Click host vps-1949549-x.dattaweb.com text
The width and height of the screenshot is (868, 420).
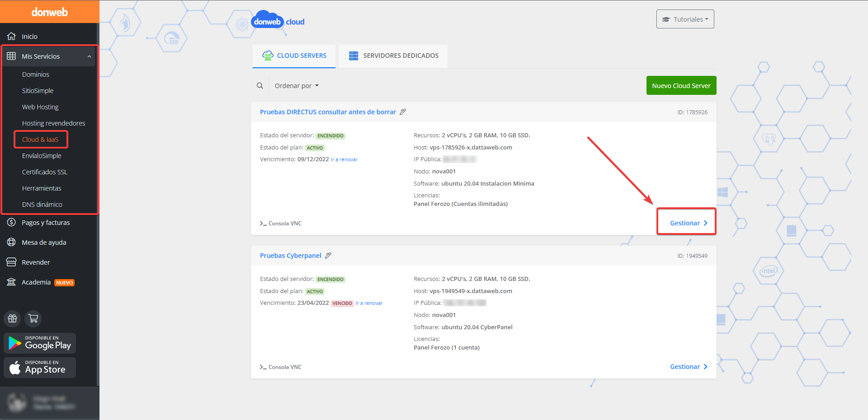(x=471, y=291)
